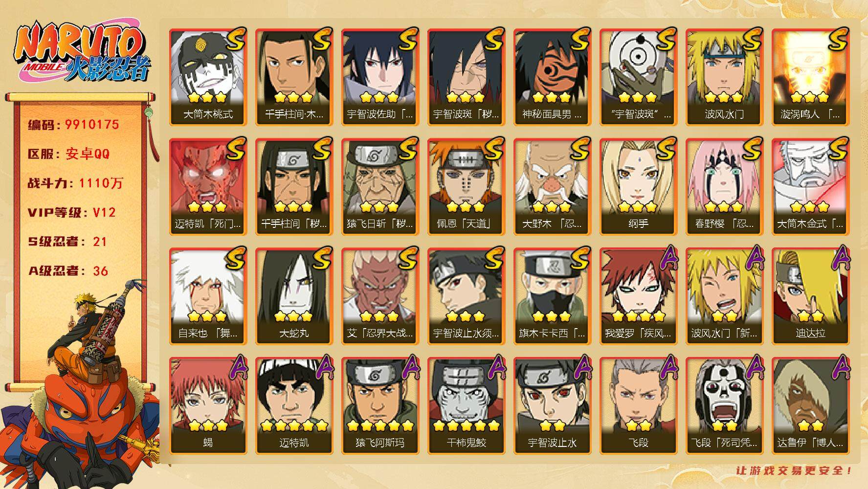Select the 大筒木桃式 ninja card

[208, 77]
